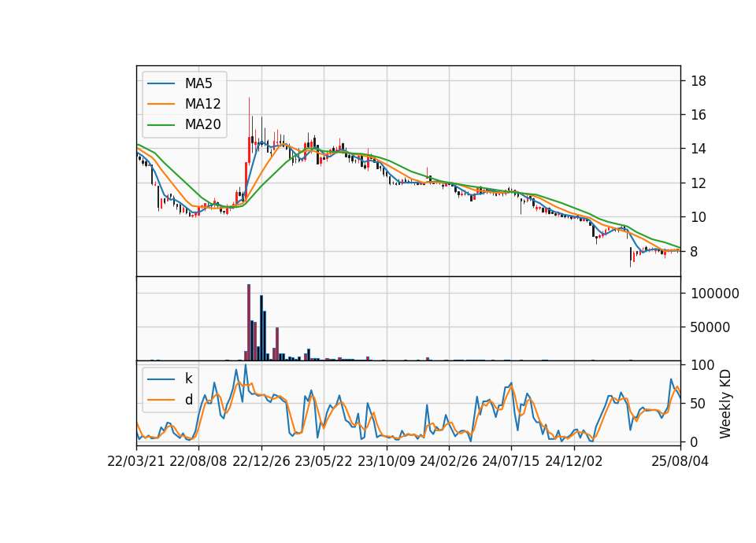Viewport: 756px width, 543px height.
Task: Click the 23/05/22 date tick label
Action: click(324, 461)
